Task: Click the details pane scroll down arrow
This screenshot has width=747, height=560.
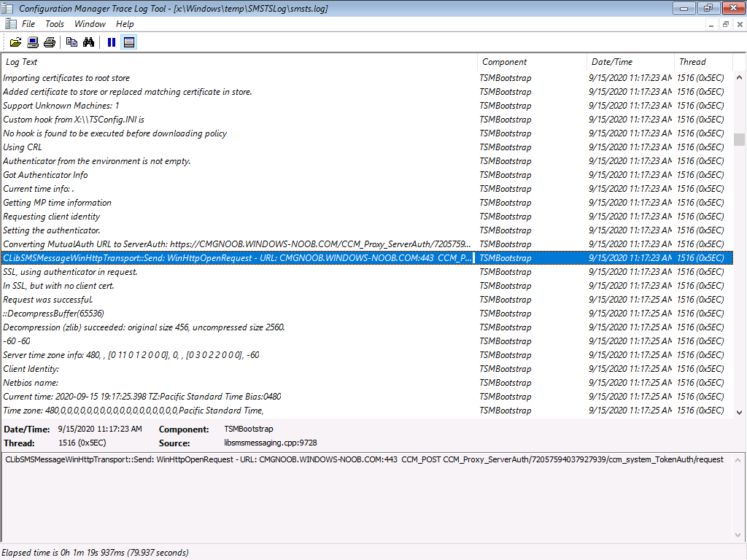Action: [x=738, y=535]
